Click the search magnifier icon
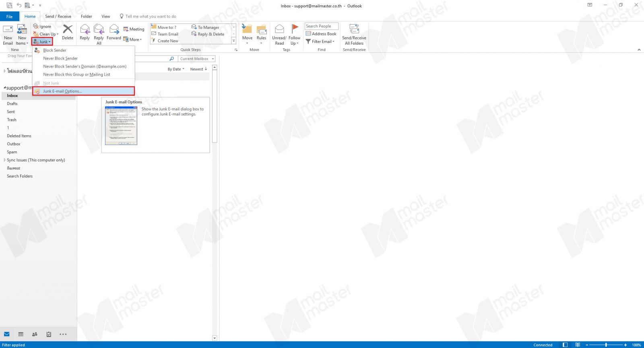The height and width of the screenshot is (348, 644). (x=172, y=59)
